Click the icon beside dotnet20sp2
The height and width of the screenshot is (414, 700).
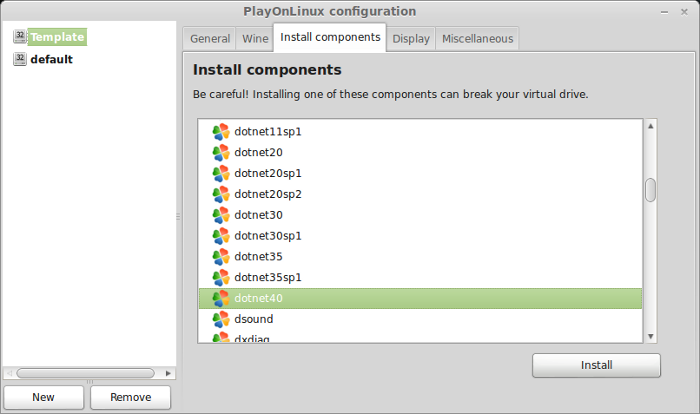click(x=221, y=194)
